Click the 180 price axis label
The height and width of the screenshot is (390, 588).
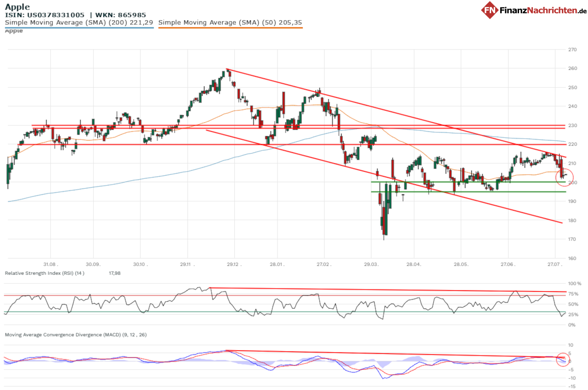click(572, 220)
